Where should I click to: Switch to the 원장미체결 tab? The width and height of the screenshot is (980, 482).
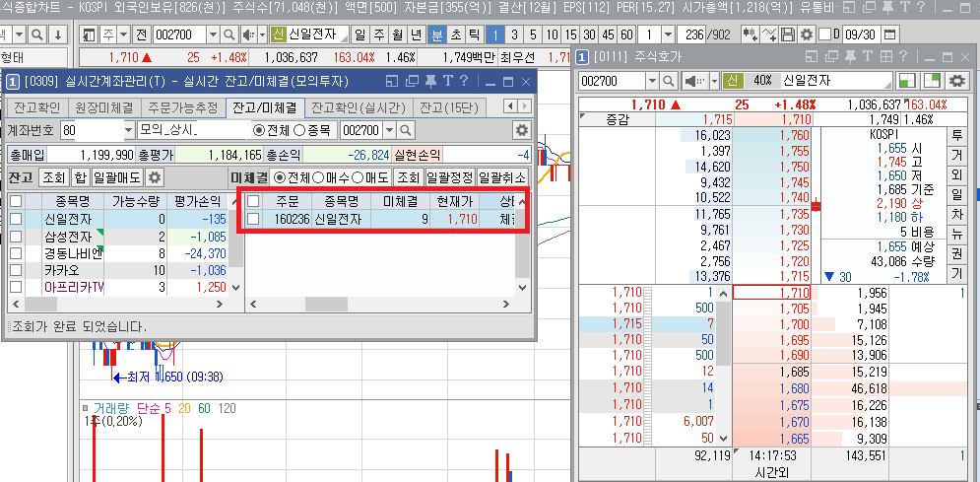coord(104,106)
